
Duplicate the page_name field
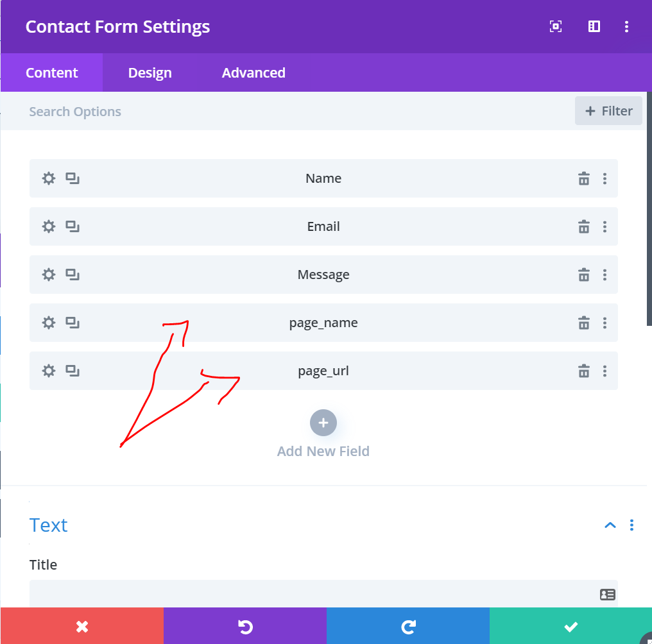tap(73, 323)
